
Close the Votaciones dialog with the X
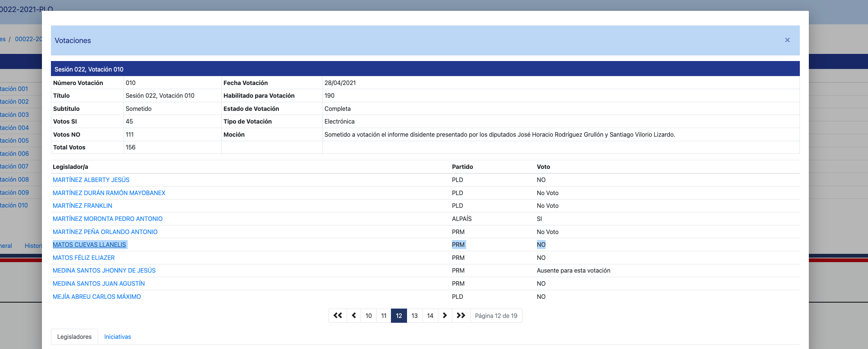click(787, 40)
